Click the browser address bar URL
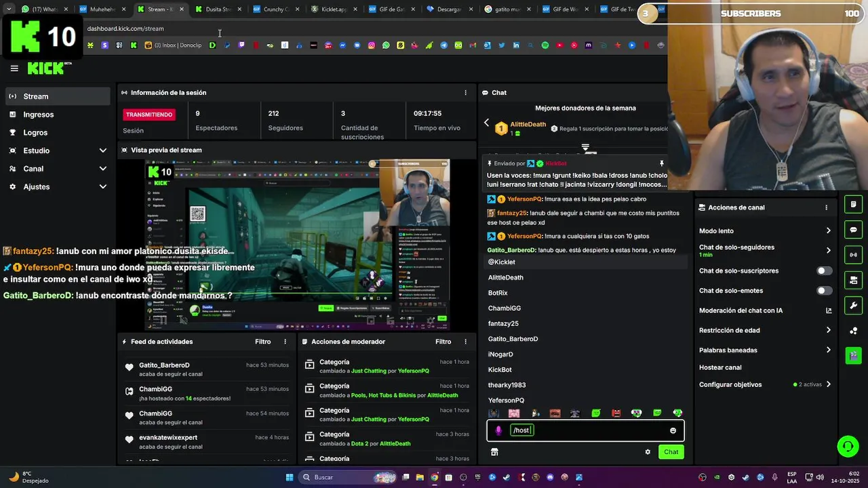This screenshot has width=868, height=488. (x=125, y=28)
